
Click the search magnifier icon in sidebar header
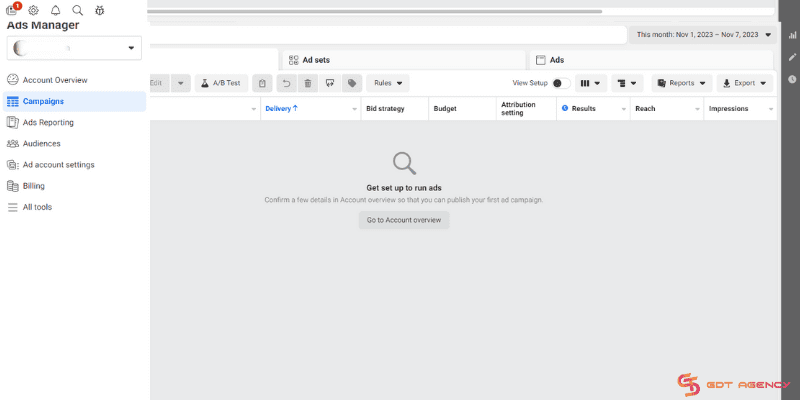coord(78,10)
